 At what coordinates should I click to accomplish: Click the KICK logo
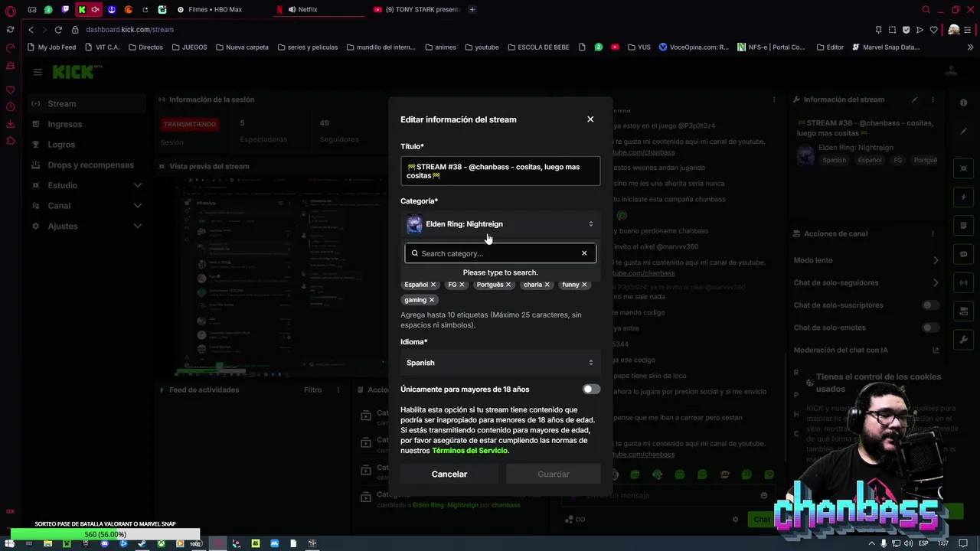point(73,72)
